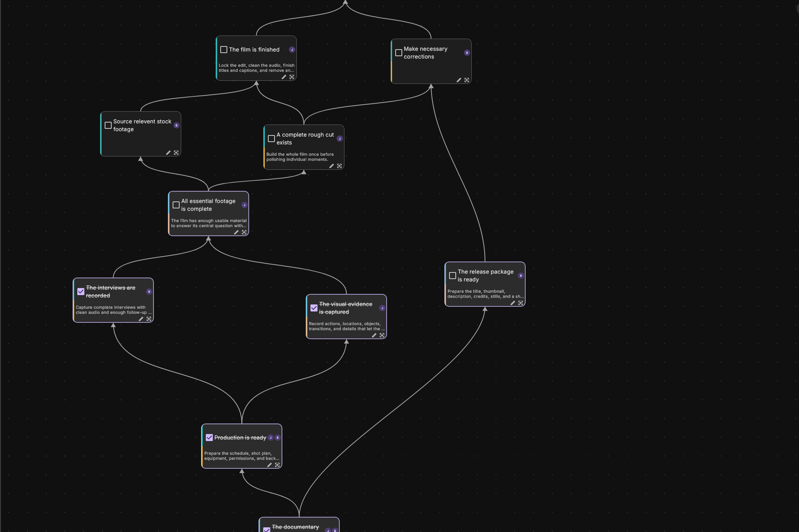Viewport: 799px width, 532px height.
Task: Mark 'Make necessary corrections' as done
Action: [x=399, y=53]
